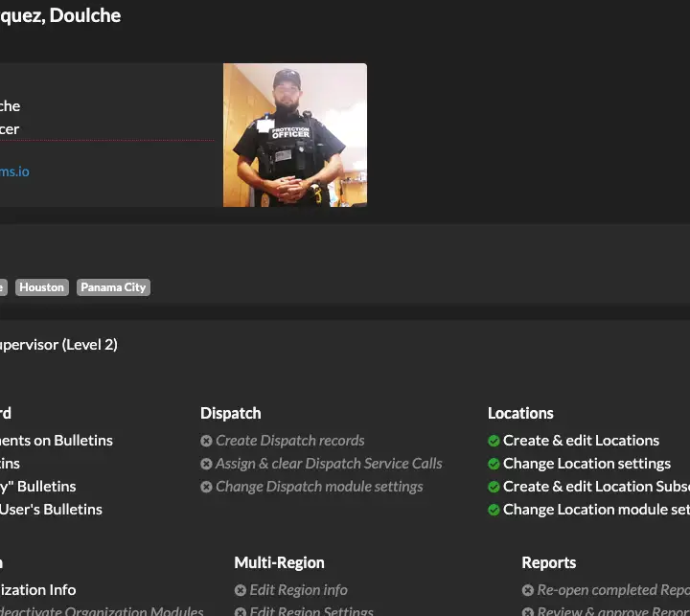The height and width of the screenshot is (616, 690).
Task: Open the email link ending in ms.io
Action: [14, 171]
